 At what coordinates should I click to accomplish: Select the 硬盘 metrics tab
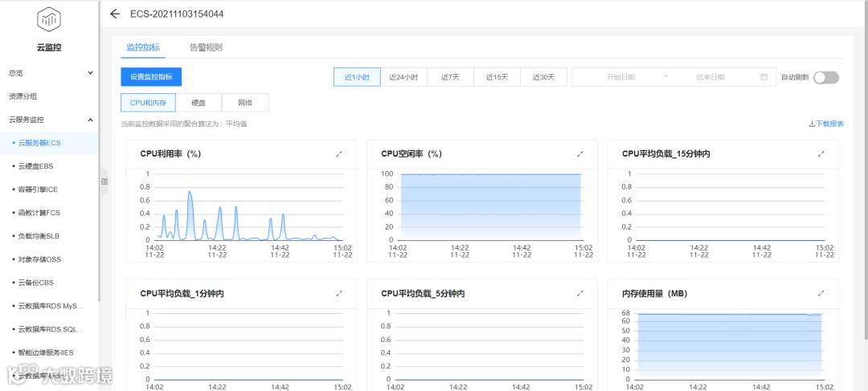coord(199,103)
